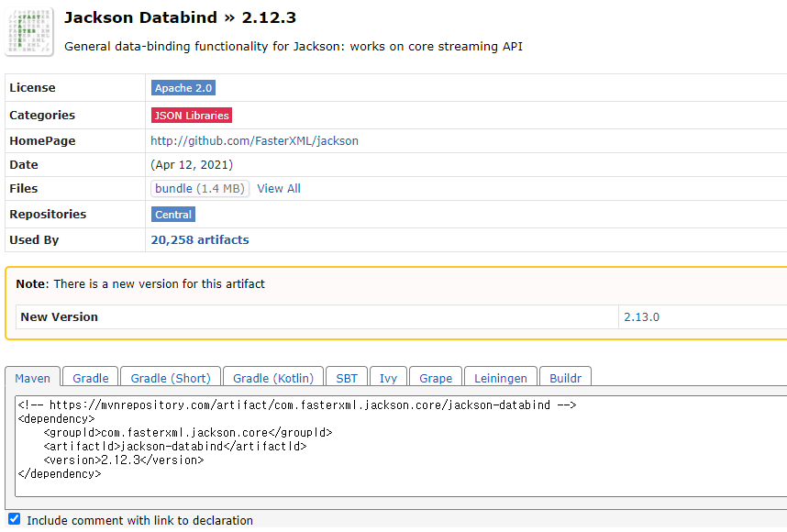Download the bundle (1.4 MB) file
Screen dimensions: 787x532
pos(200,189)
